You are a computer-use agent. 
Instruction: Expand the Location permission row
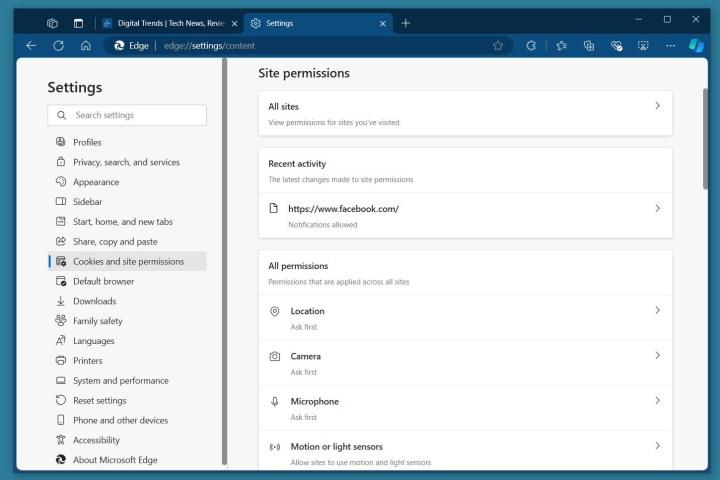[657, 311]
